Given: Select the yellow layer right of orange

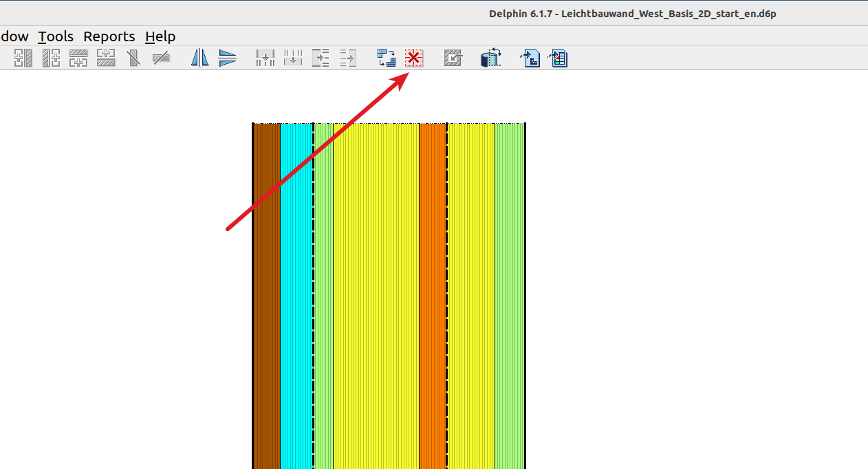Looking at the screenshot, I should (472, 296).
